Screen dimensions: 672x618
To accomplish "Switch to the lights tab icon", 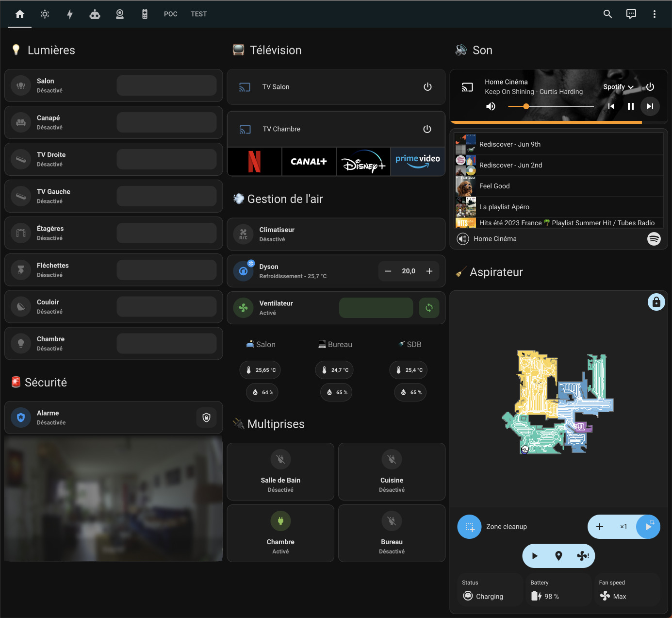I will click(45, 14).
